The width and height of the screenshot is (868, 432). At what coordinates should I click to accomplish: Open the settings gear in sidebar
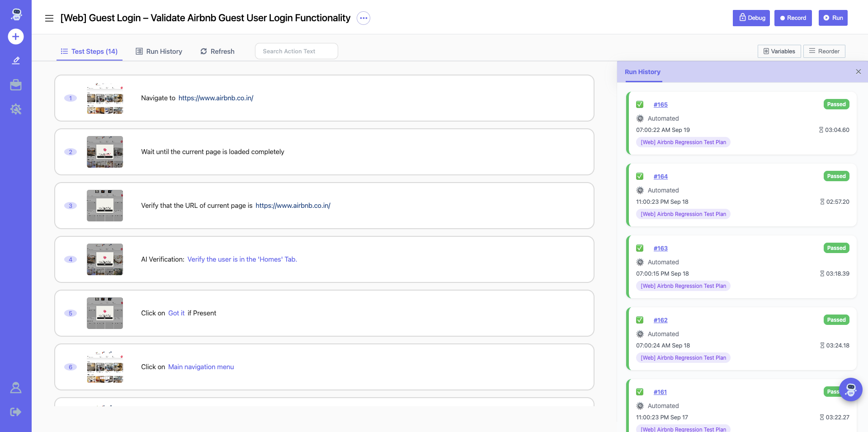coord(16,109)
